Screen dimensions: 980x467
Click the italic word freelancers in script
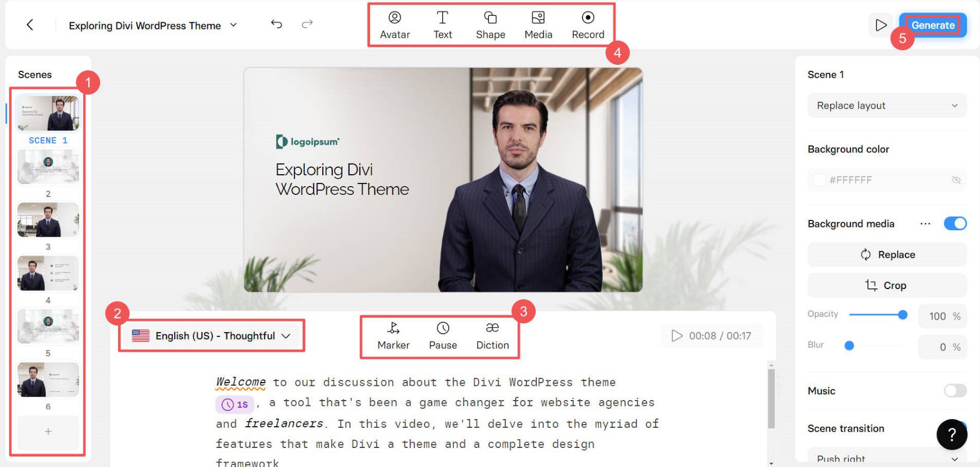(x=284, y=423)
